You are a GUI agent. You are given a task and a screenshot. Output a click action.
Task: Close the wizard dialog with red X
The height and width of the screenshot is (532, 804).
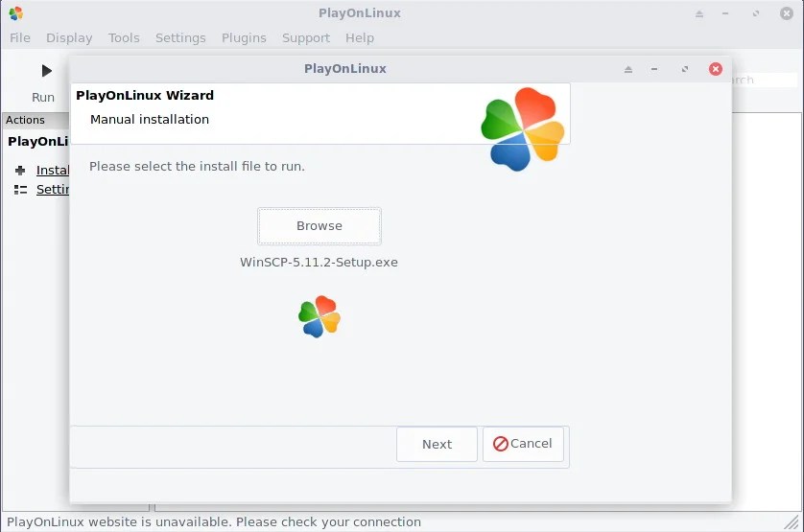(716, 69)
